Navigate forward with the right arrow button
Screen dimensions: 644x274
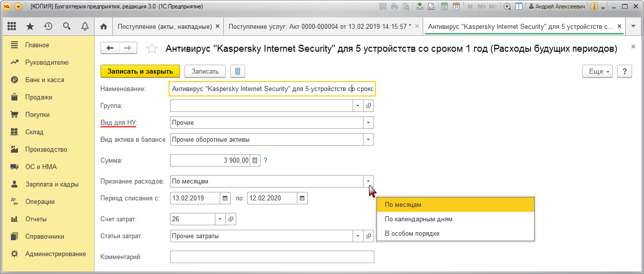pos(127,48)
